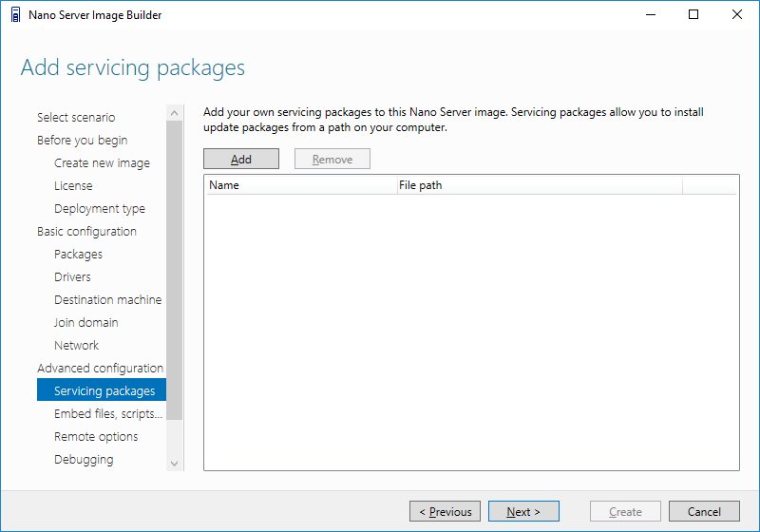Click the Nano Server Image Builder app icon
This screenshot has width=760, height=532.
point(15,14)
